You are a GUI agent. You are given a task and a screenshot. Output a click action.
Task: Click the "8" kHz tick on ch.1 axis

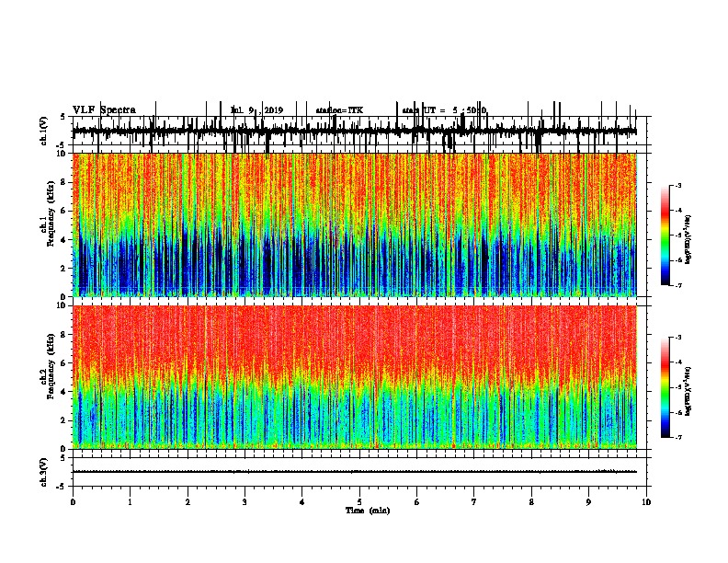pyautogui.click(x=63, y=182)
